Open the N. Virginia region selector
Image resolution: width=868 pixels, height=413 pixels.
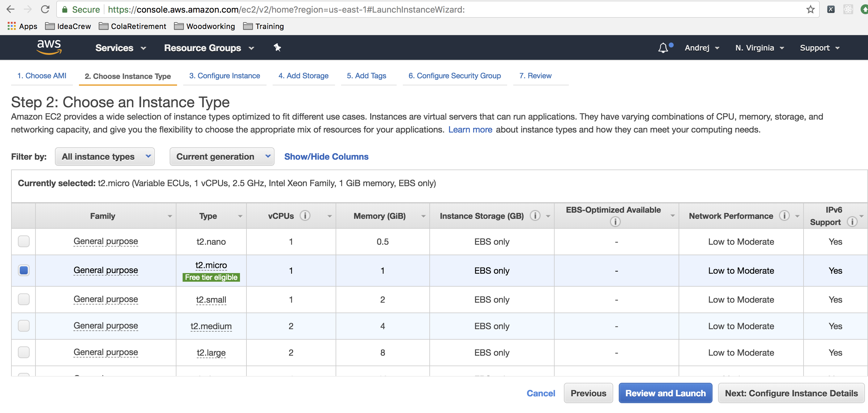(759, 48)
